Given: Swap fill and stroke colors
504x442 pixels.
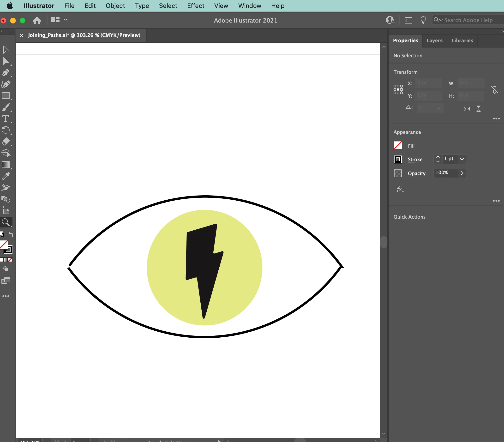Looking at the screenshot, I should (x=11, y=234).
